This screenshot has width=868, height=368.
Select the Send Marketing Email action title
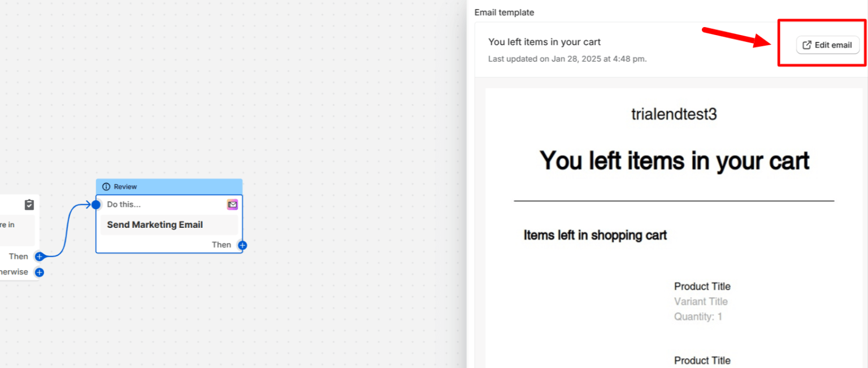tap(155, 225)
